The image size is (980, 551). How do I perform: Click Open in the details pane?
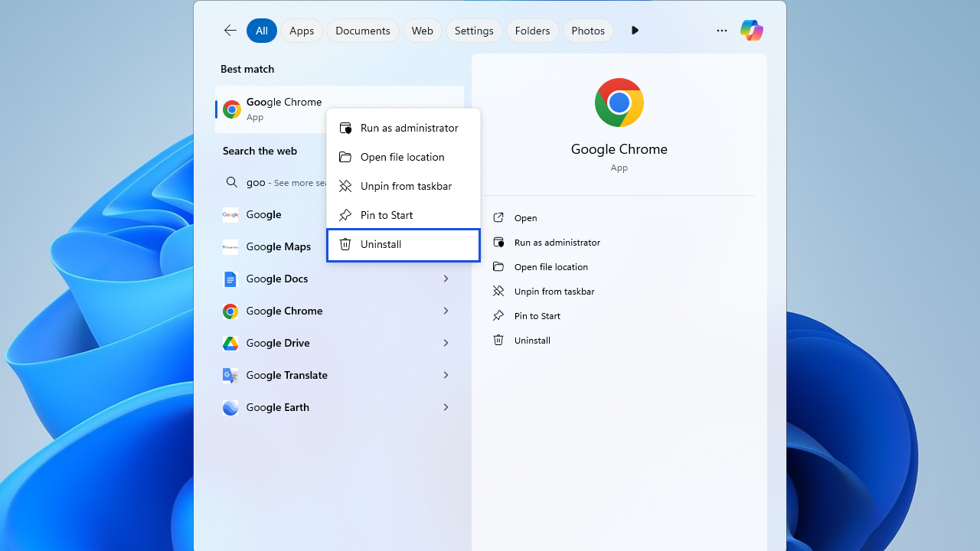[x=619, y=218]
